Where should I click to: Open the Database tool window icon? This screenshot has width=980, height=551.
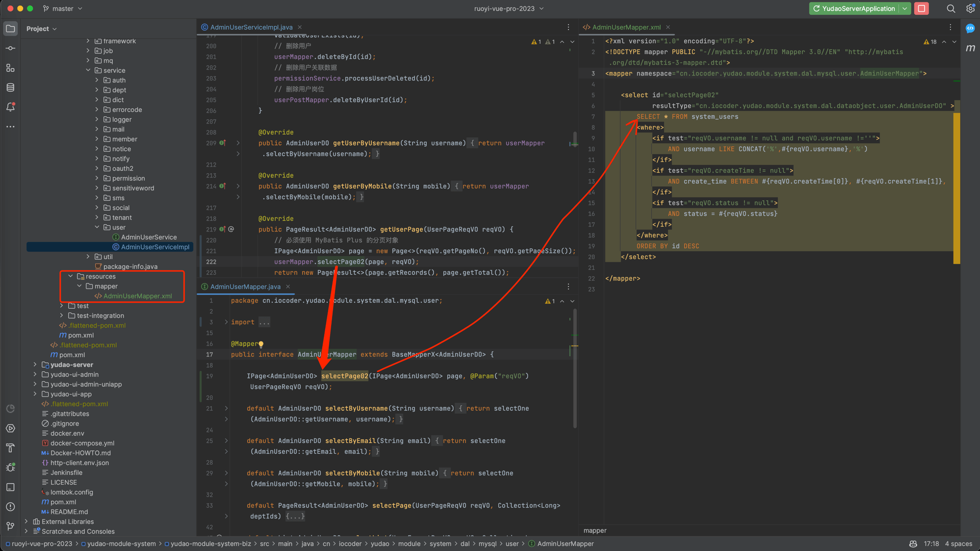click(10, 87)
